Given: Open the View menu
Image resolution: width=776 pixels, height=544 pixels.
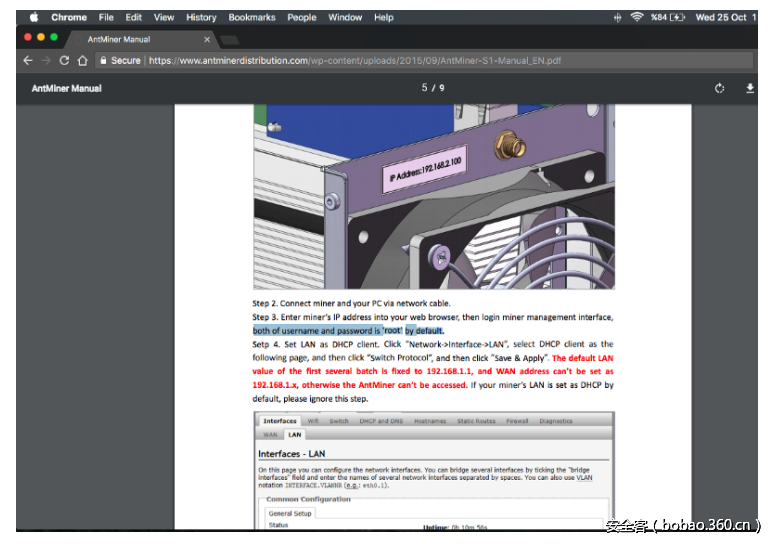Looking at the screenshot, I should 164,17.
